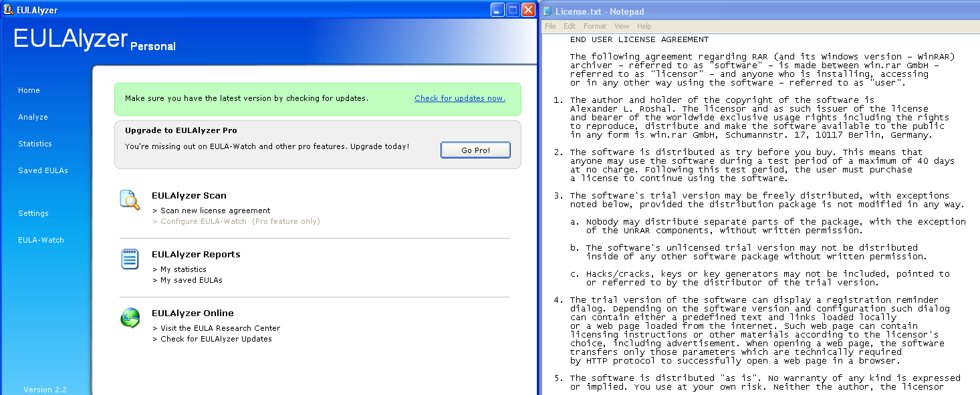The image size is (980, 395).
Task: Open Notepad's Format menu
Action: point(594,26)
